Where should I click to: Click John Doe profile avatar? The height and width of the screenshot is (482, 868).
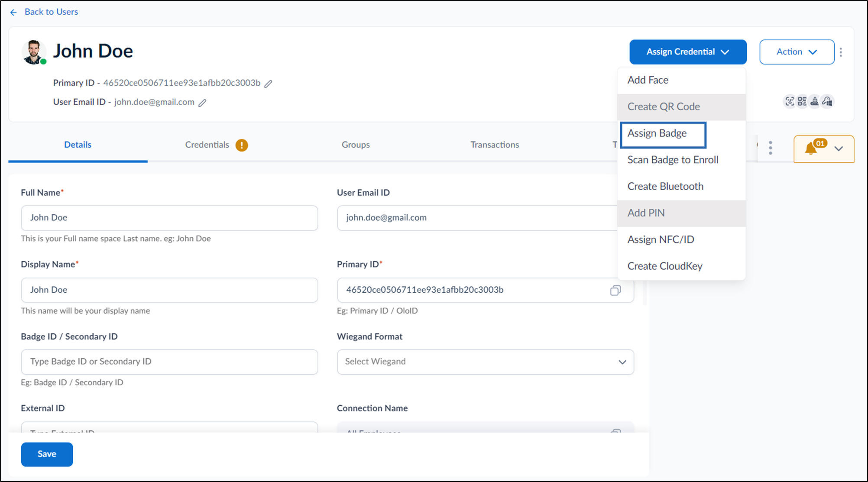(x=34, y=52)
